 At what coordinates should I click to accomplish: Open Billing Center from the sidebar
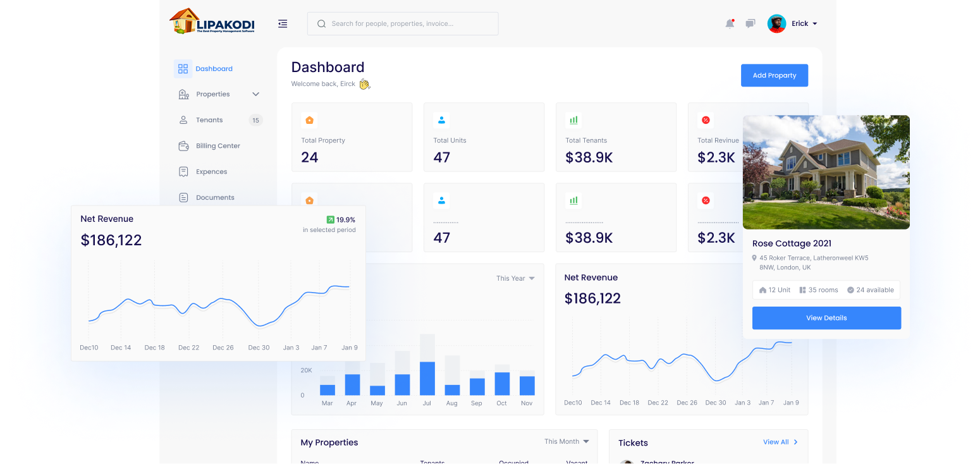point(217,146)
